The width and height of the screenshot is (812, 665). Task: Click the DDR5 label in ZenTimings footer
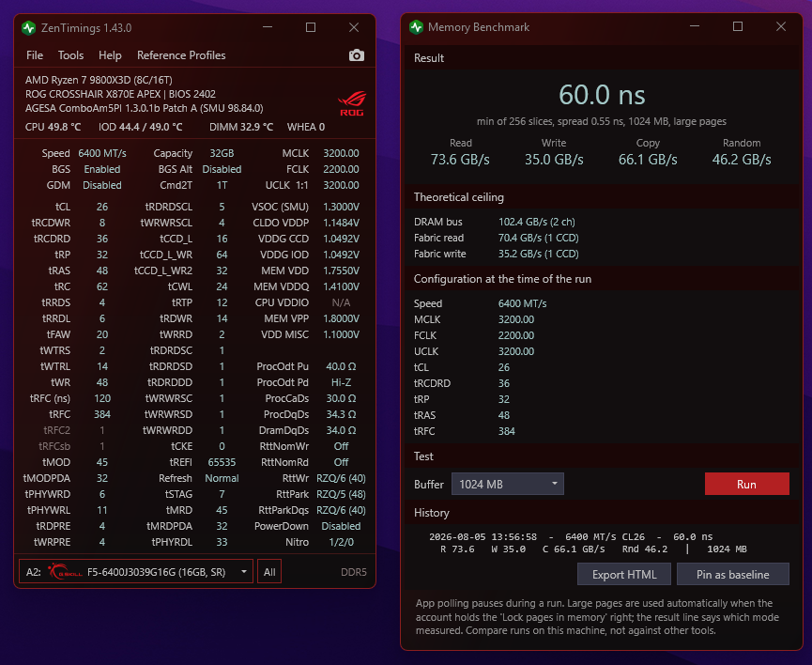pos(354,572)
